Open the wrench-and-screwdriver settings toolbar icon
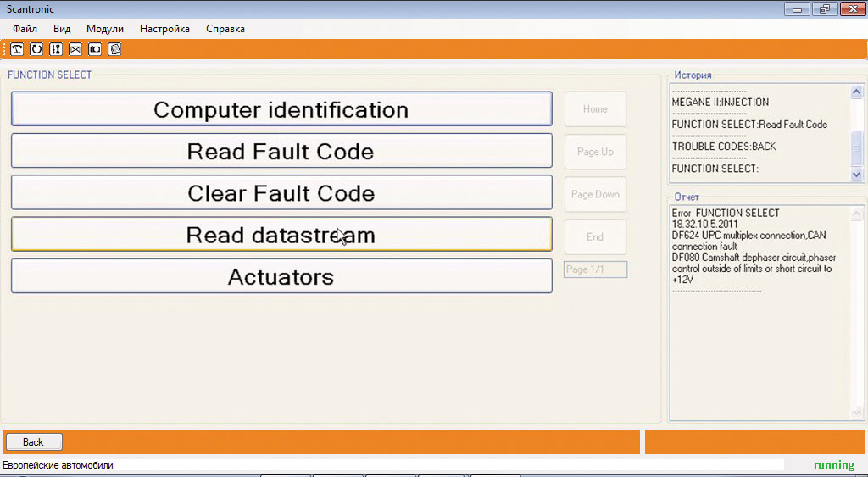This screenshot has width=868, height=477. point(56,49)
